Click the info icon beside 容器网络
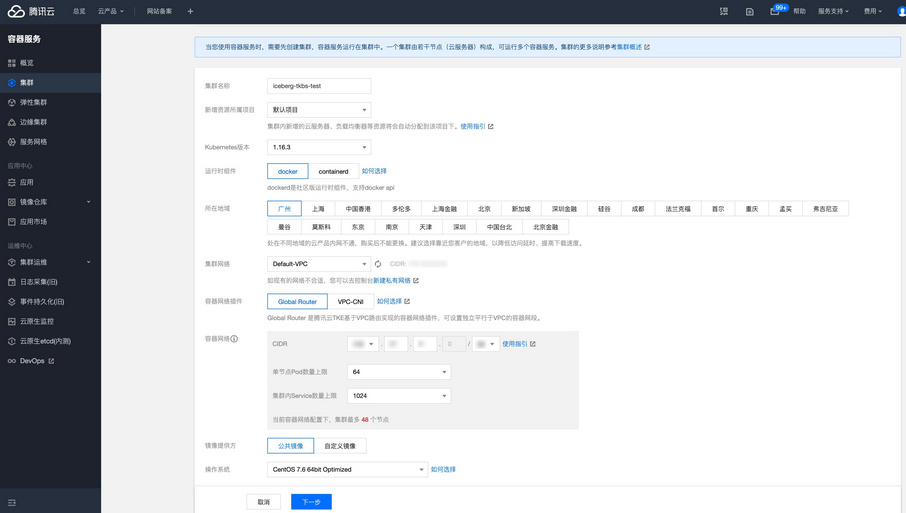This screenshot has height=513, width=906. tap(234, 339)
